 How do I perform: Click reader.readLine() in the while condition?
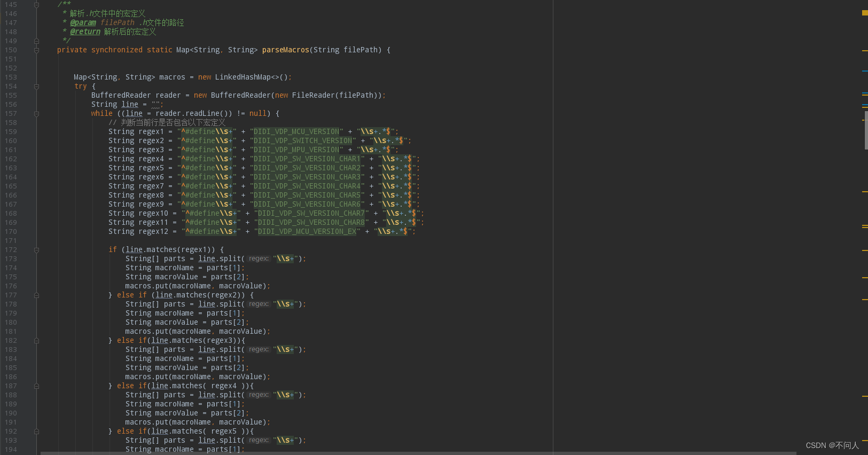coord(194,114)
